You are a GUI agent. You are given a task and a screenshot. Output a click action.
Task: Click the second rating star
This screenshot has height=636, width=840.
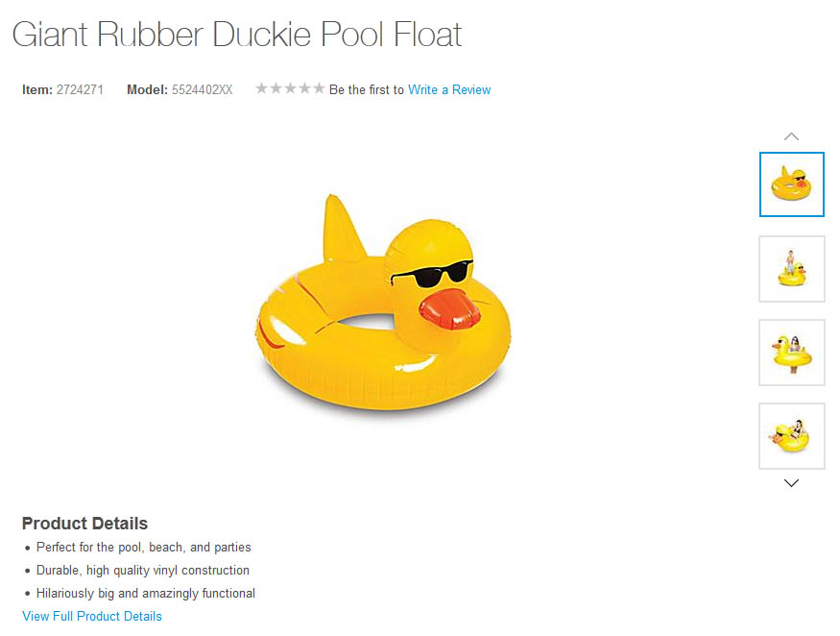(x=276, y=88)
